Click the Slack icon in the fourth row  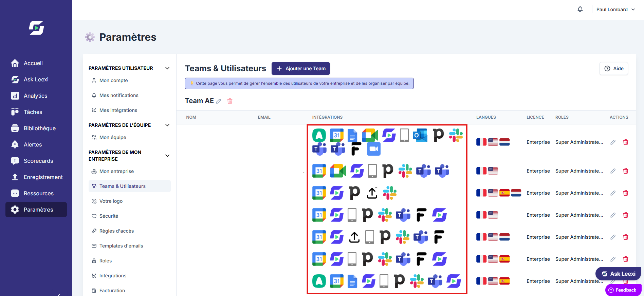[x=385, y=215]
